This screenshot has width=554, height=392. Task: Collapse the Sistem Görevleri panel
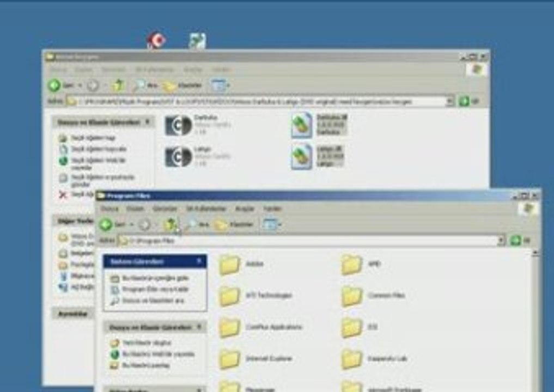[199, 261]
